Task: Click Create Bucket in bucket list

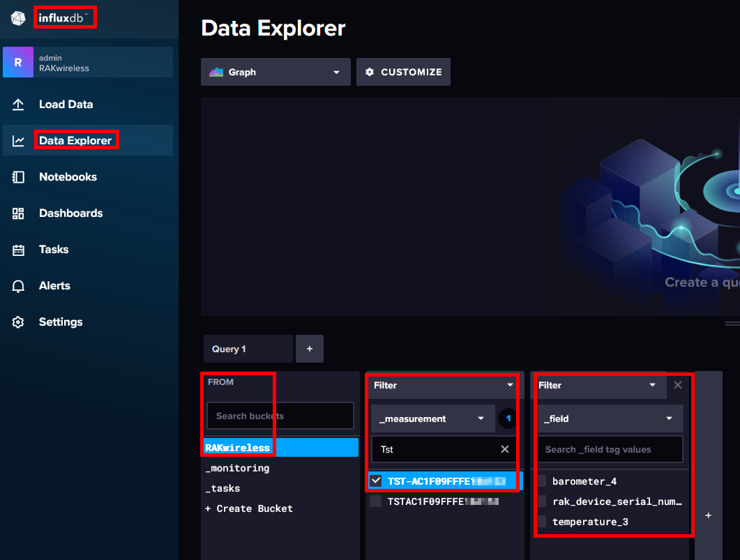Action: coord(249,508)
